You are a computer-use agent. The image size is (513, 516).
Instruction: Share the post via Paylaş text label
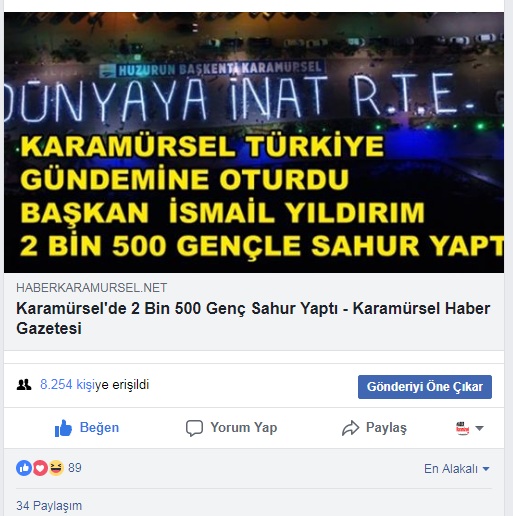[386, 428]
